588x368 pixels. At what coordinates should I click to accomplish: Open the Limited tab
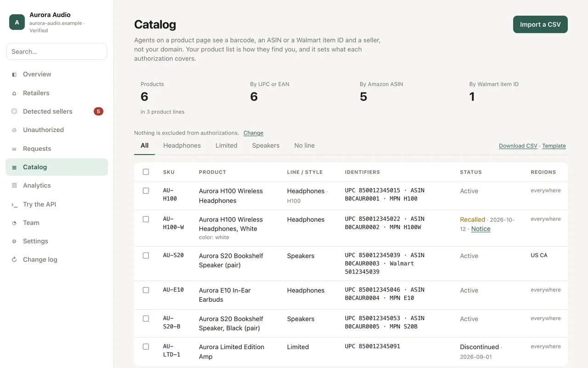pyautogui.click(x=226, y=146)
